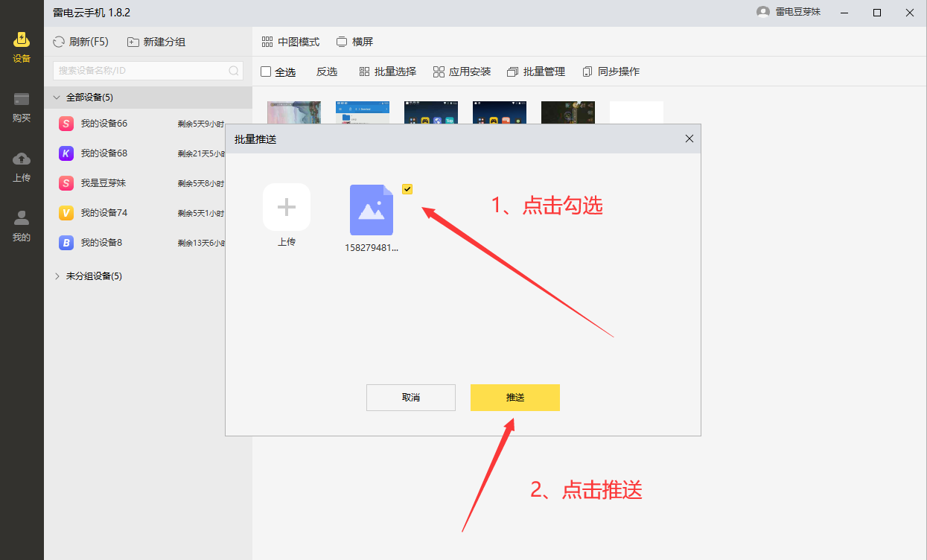This screenshot has height=560, width=927.
Task: Click the Refresh (刷新 F5) icon
Action: coord(59,42)
